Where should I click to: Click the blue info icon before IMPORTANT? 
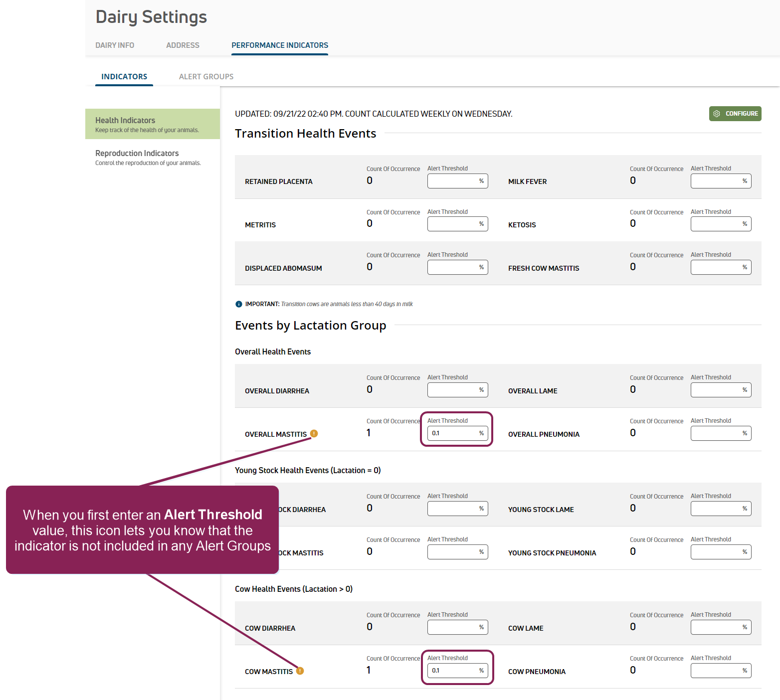(239, 304)
